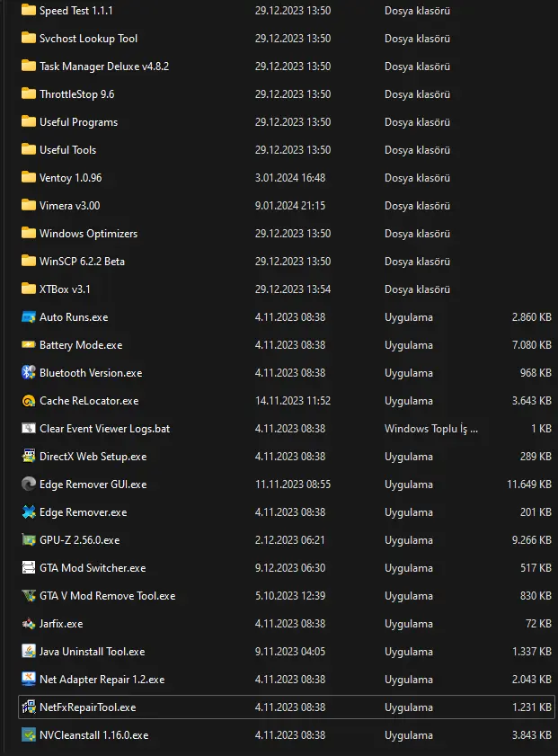This screenshot has width=558, height=756.
Task: Select the folder name Useful Programs
Action: pyautogui.click(x=78, y=122)
